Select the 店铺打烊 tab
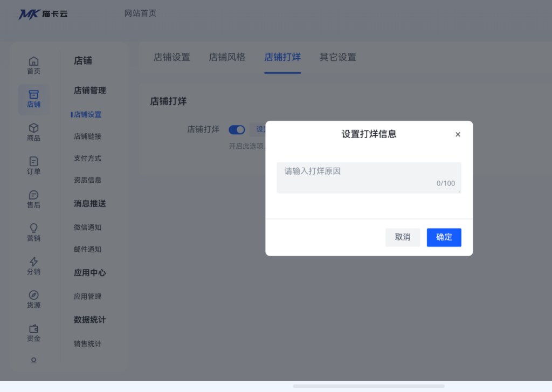The width and height of the screenshot is (552, 392). click(x=282, y=57)
